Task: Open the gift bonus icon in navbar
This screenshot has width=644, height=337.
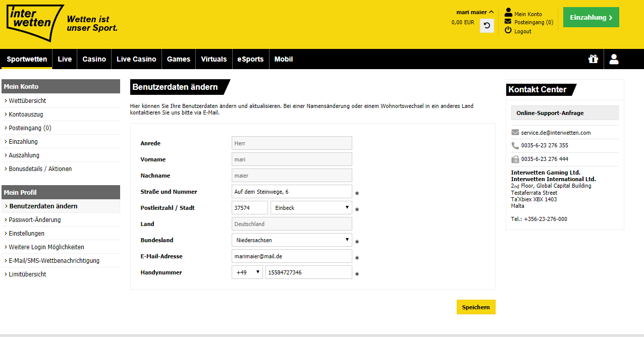Action: click(x=593, y=59)
